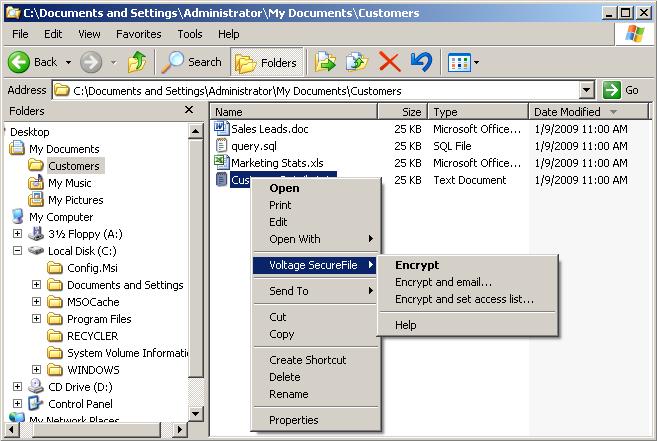Collapse the Local Disk (C:) node
657x441 pixels.
tap(18, 251)
